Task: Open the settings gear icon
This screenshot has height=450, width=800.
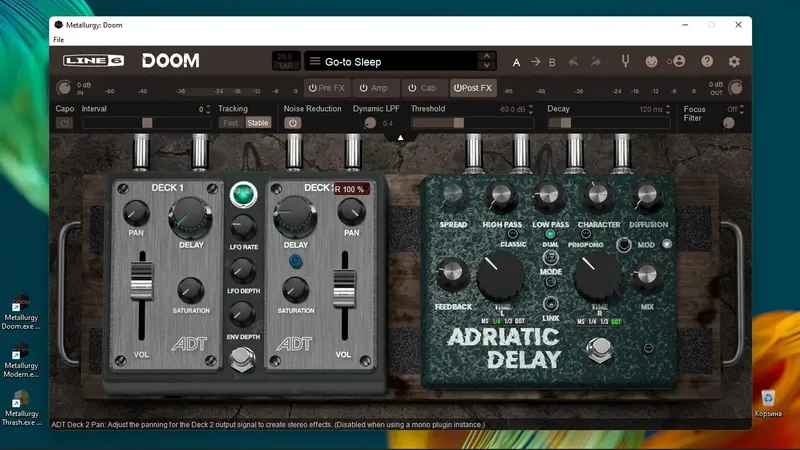Action: (734, 62)
